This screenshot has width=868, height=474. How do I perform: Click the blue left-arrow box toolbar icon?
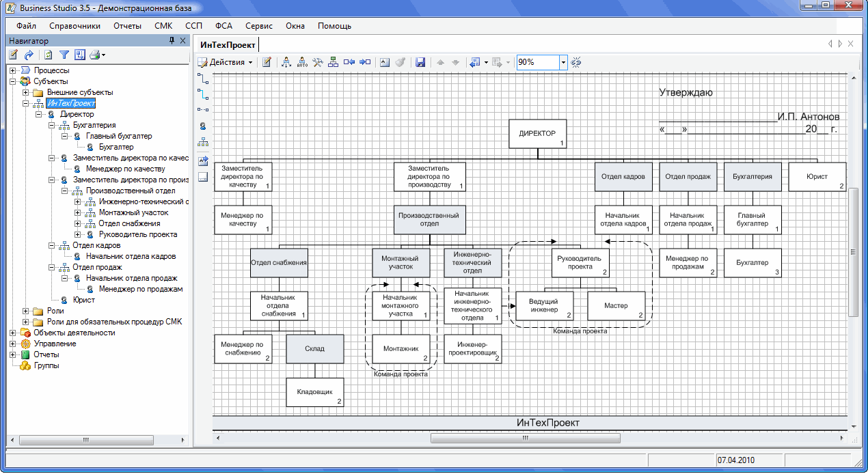click(349, 62)
